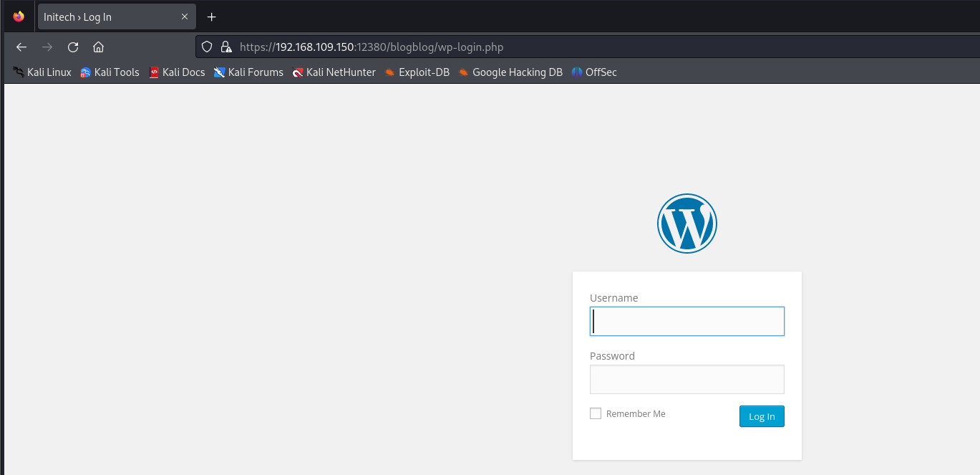Open the Kali Forums bookmark
The image size is (980, 475).
click(x=248, y=72)
